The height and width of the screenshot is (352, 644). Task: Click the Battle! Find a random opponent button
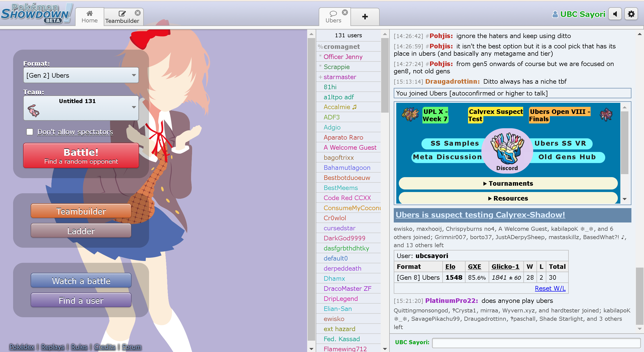click(81, 156)
